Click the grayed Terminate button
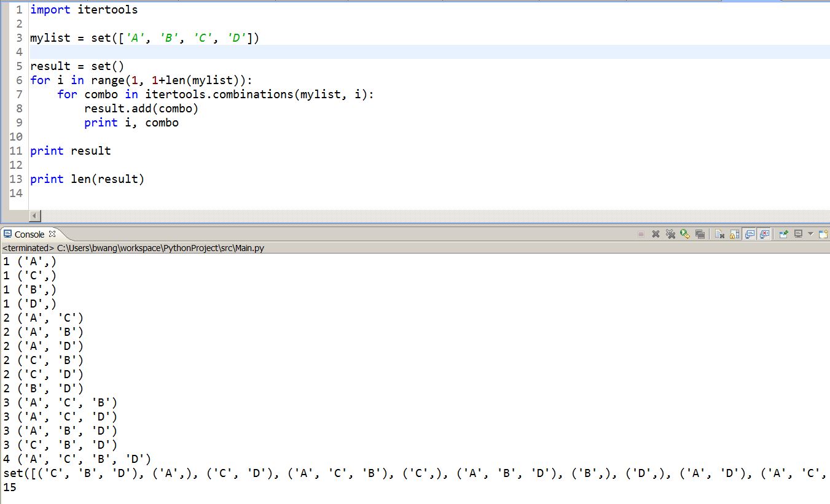 tap(641, 234)
